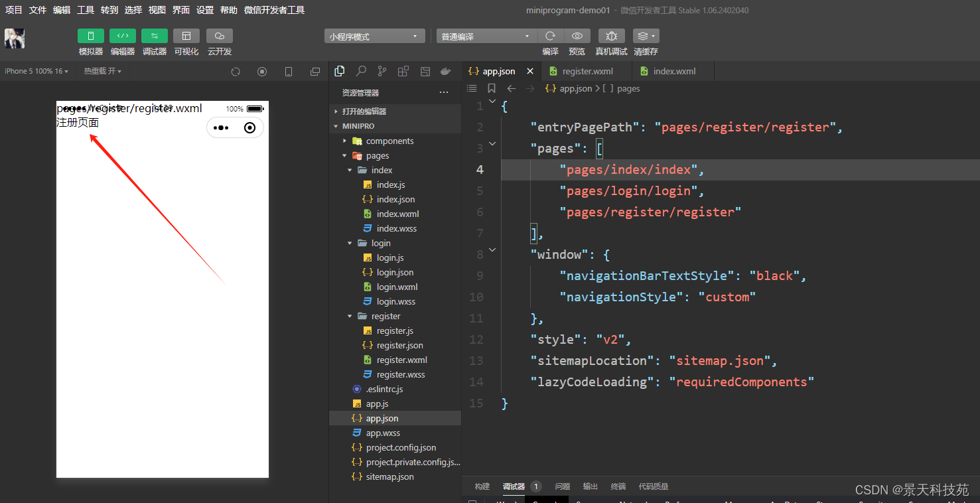Open the 工具 (Tools) menu
This screenshot has width=980, height=503.
click(x=86, y=10)
